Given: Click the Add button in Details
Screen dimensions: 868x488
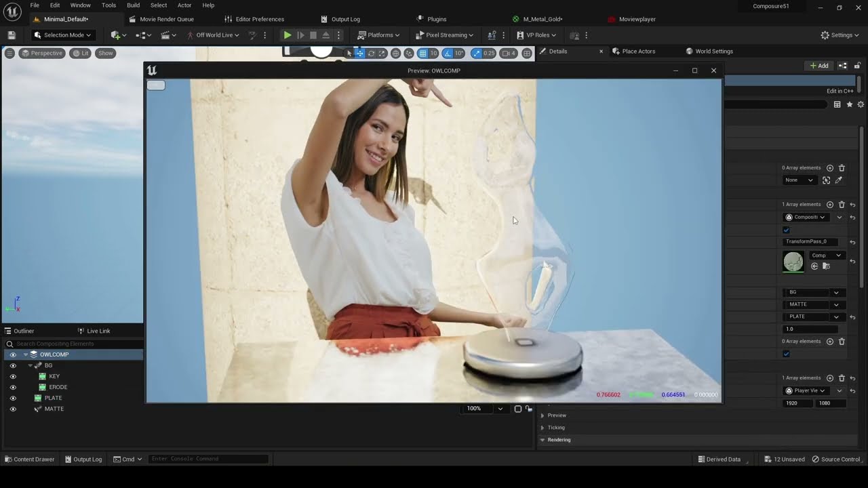Looking at the screenshot, I should [819, 66].
